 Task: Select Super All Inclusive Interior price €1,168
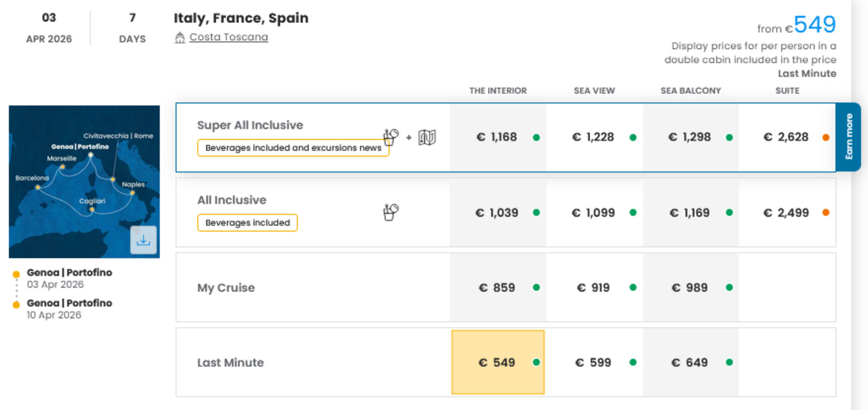point(497,137)
